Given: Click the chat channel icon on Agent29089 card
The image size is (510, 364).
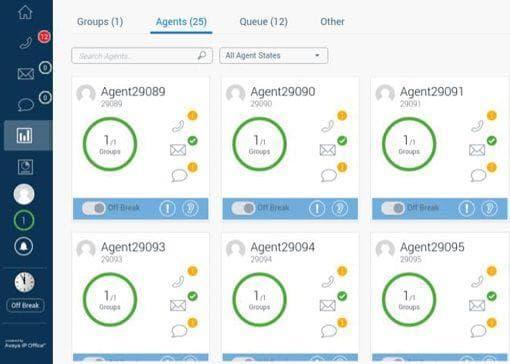Looking at the screenshot, I should coord(179,175).
